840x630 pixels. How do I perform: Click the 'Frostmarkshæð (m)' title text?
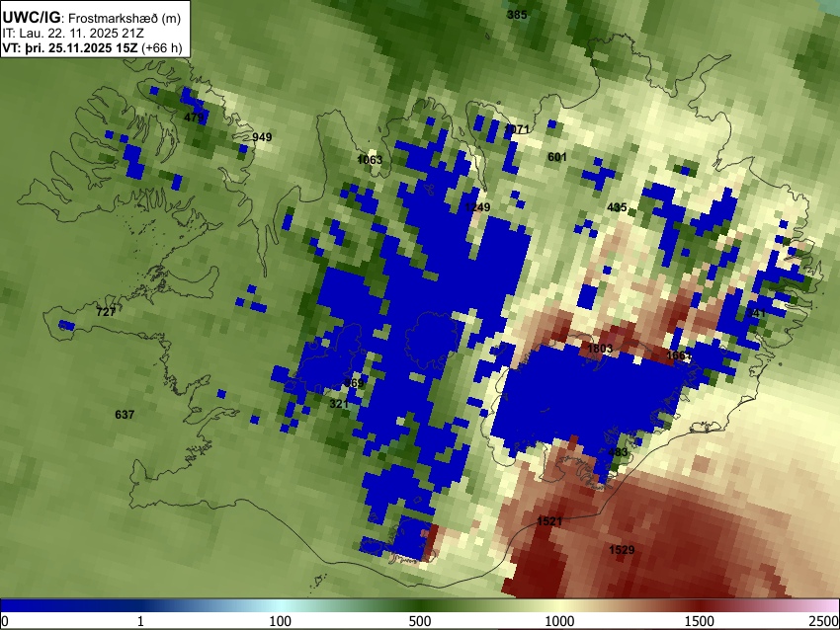click(x=125, y=18)
